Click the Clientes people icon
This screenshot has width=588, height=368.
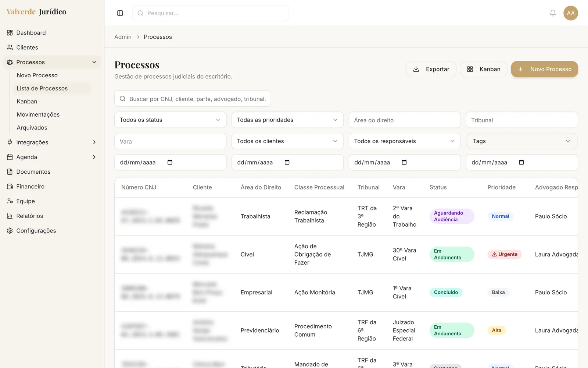pyautogui.click(x=10, y=47)
